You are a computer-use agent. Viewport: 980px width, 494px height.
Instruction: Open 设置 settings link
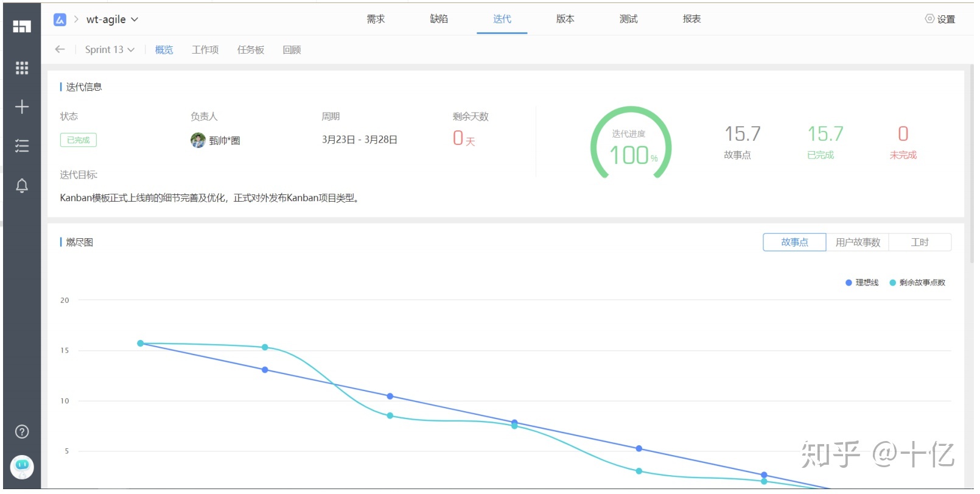[x=940, y=19]
